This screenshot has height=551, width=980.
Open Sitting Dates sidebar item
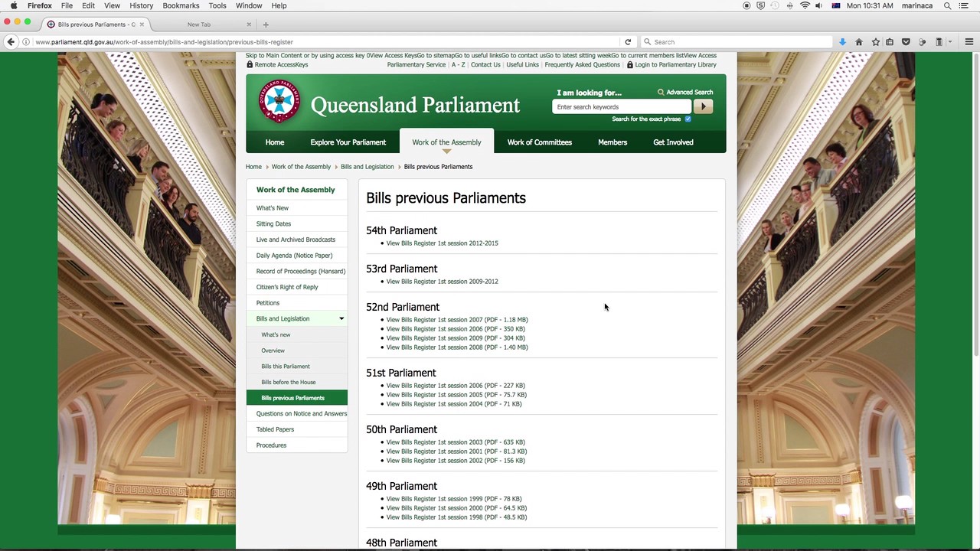[273, 224]
